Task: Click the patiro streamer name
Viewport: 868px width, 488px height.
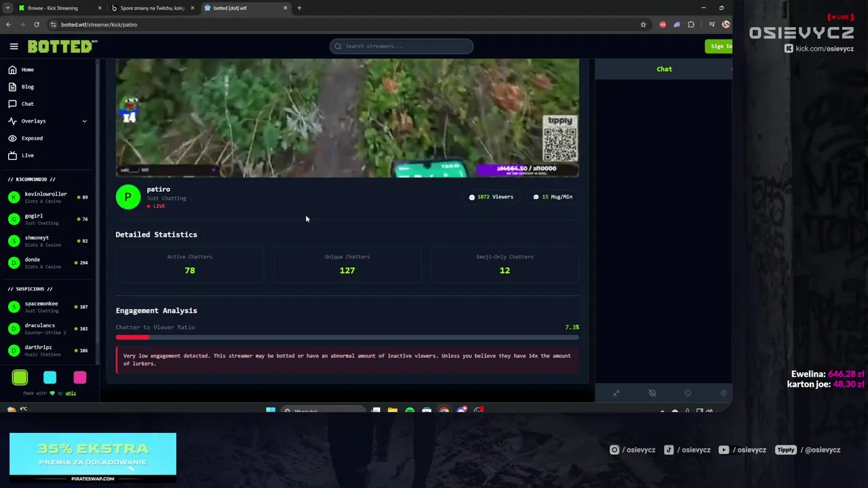Action: tap(159, 189)
